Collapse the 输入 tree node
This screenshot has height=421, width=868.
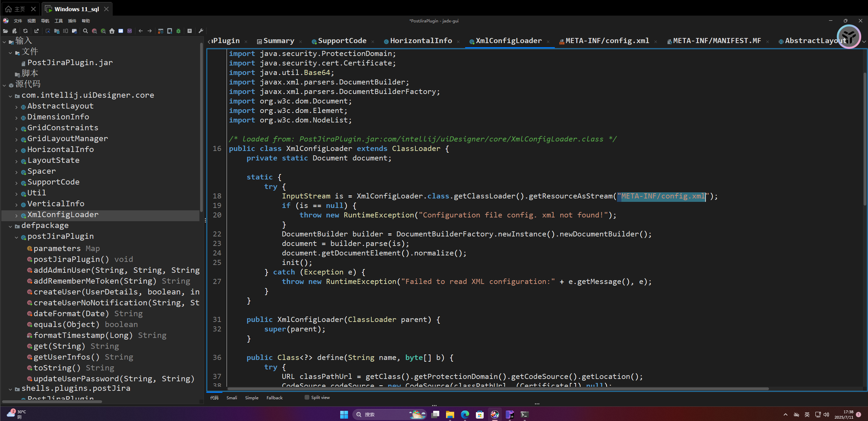pos(4,42)
